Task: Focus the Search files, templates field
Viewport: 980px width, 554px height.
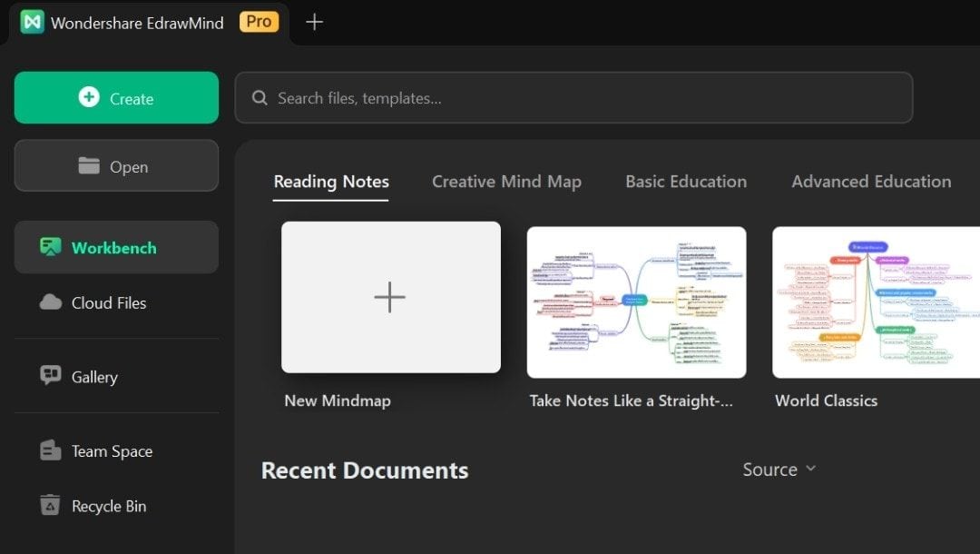Action: 573,97
